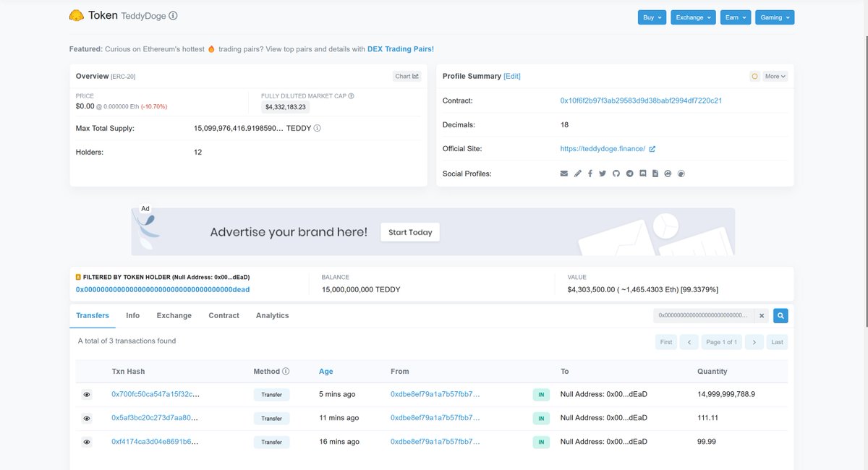Click the First page button

666,342
